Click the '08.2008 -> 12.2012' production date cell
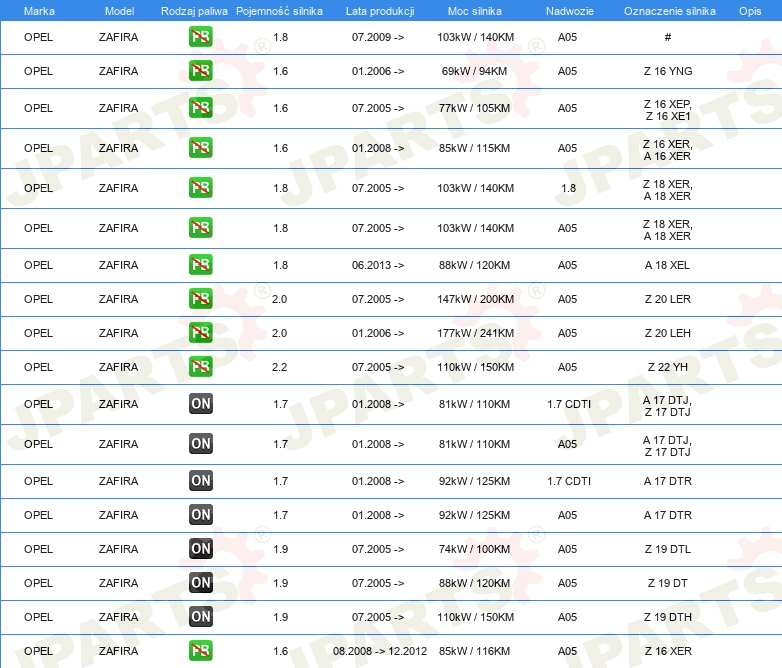The height and width of the screenshot is (668, 782). pos(380,651)
